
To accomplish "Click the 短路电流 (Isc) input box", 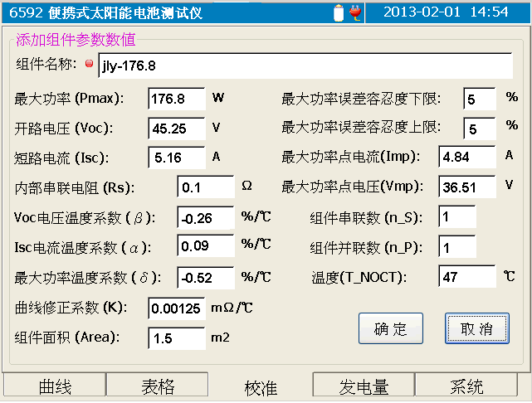I will click(176, 157).
